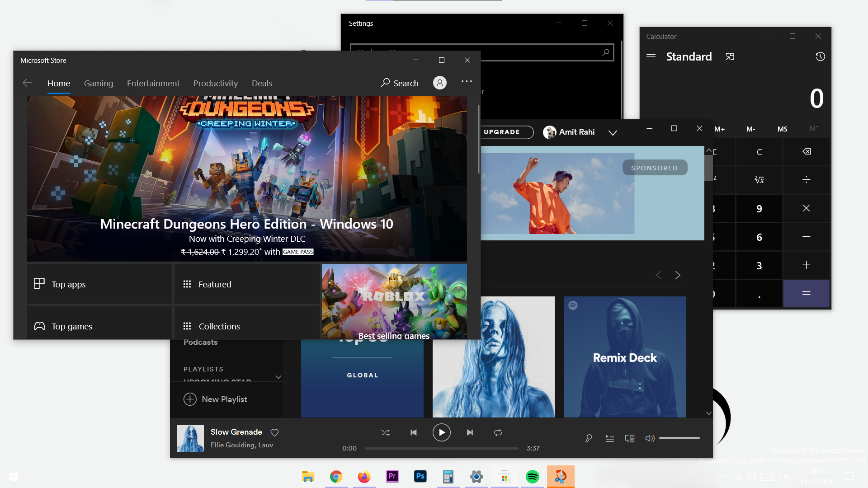Screen dimensions: 868x488
Task: Play Slow Grenade in Spotify
Action: tap(441, 432)
